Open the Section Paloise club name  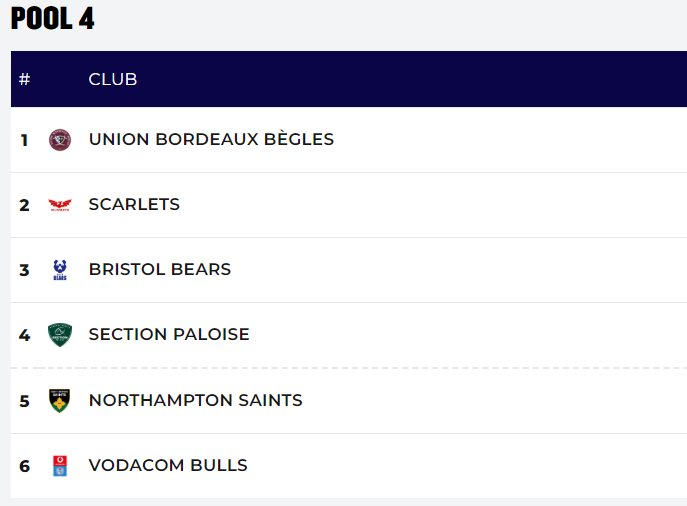pyautogui.click(x=169, y=335)
